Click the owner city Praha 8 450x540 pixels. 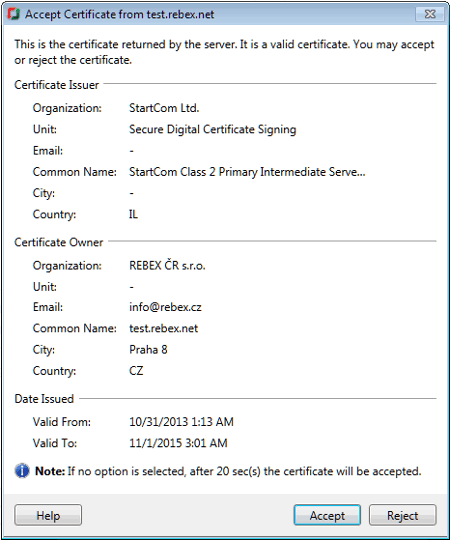pyautogui.click(x=148, y=350)
